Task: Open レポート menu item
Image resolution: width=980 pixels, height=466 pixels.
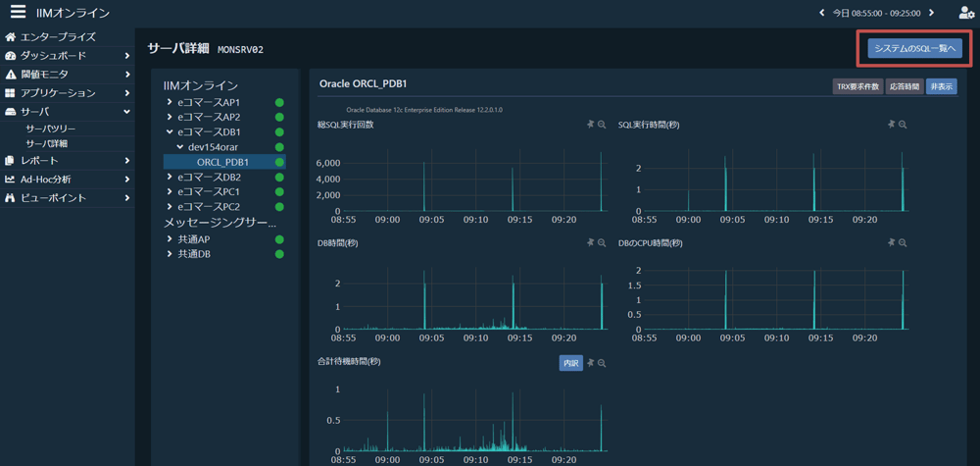Action: coord(68,161)
